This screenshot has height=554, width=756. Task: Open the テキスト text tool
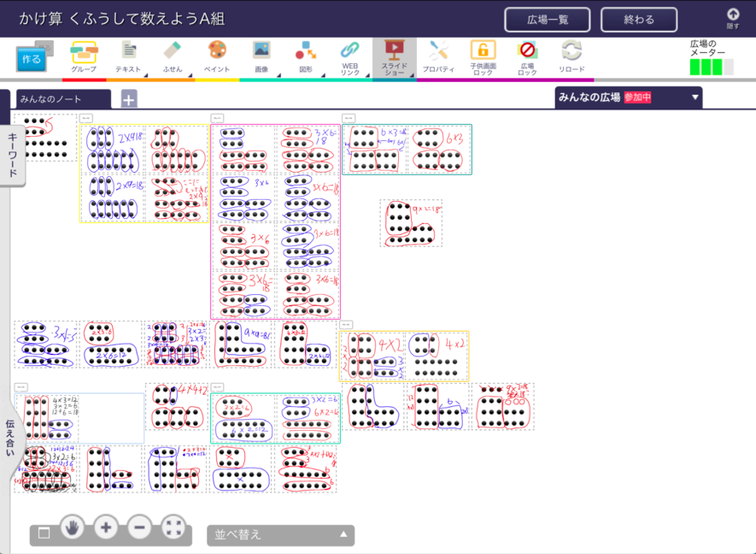[128, 56]
